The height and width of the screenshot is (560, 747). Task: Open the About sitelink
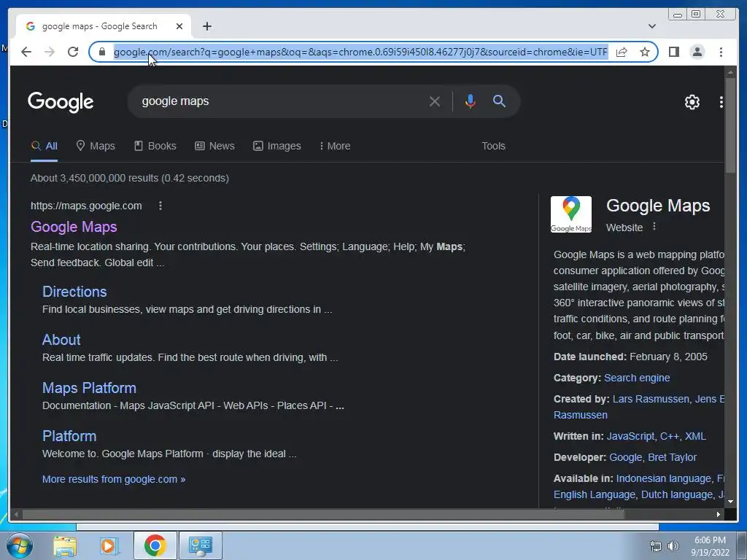[61, 340]
